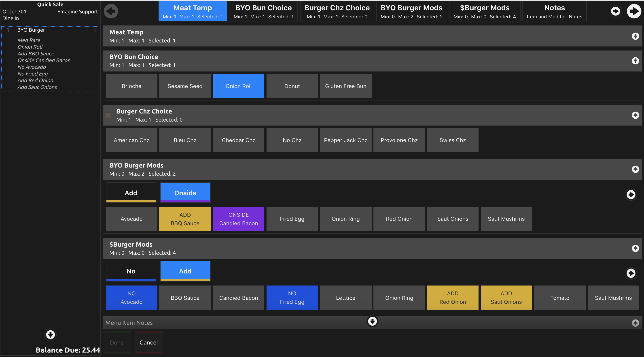Expand the Meat Temp section
Image resolution: width=644 pixels, height=357 pixels.
point(635,36)
